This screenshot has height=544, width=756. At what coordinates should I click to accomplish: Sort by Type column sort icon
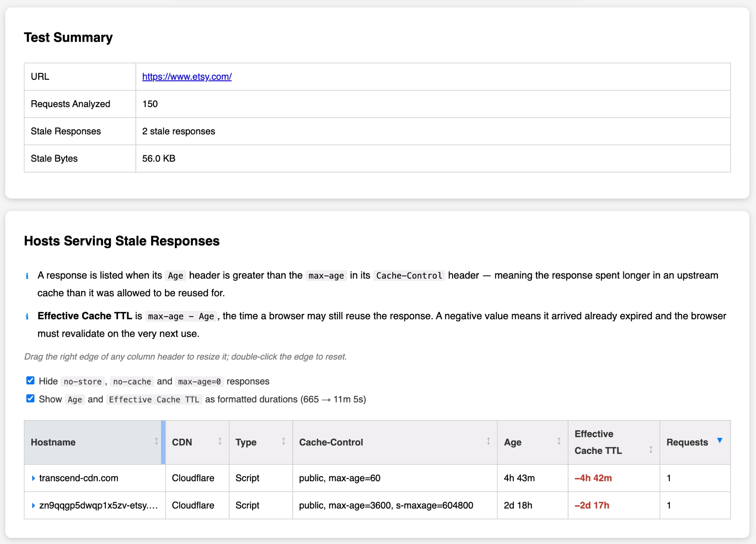click(x=283, y=441)
